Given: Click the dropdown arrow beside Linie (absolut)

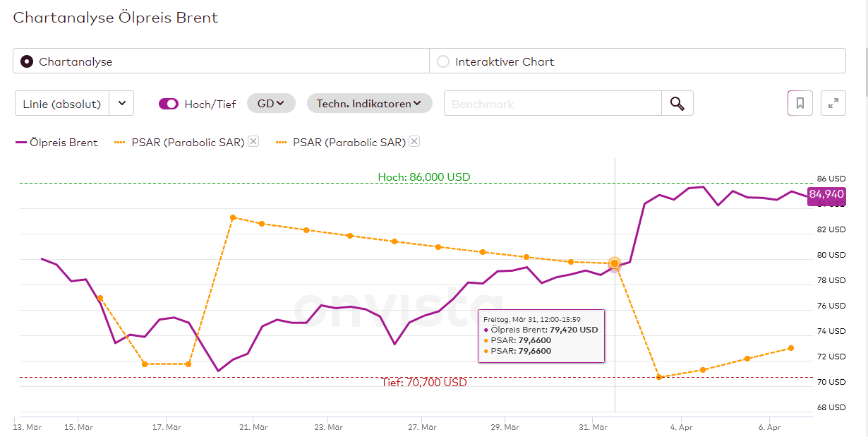Looking at the screenshot, I should (122, 104).
